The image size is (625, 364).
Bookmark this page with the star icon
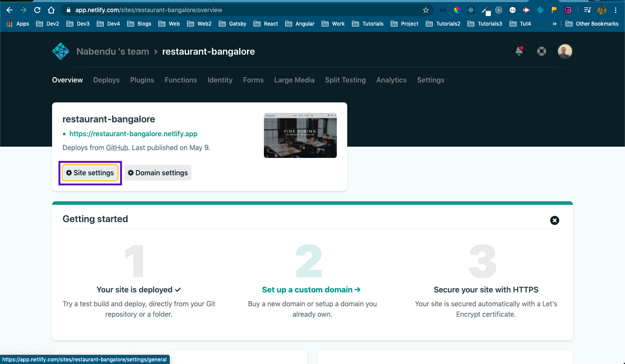426,10
